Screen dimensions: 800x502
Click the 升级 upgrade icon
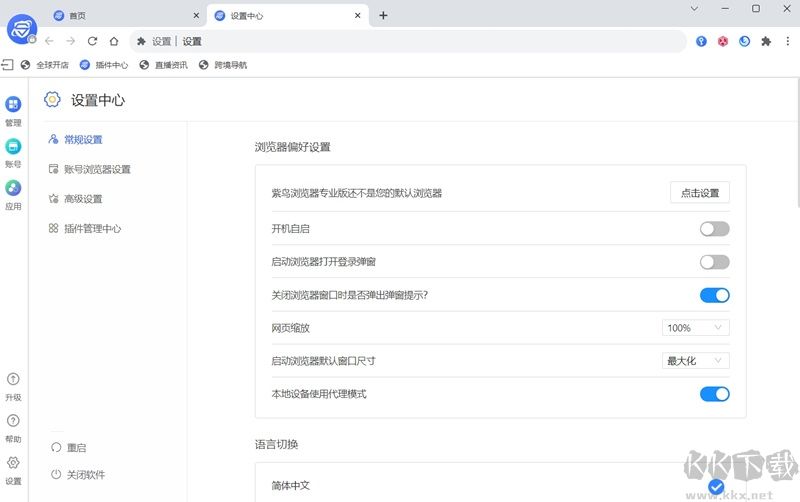pos(13,380)
